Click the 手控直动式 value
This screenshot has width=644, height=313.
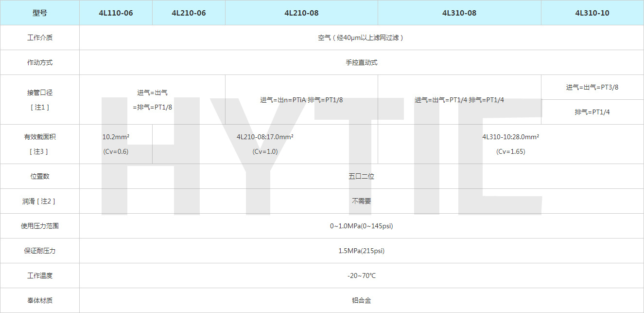click(362, 62)
